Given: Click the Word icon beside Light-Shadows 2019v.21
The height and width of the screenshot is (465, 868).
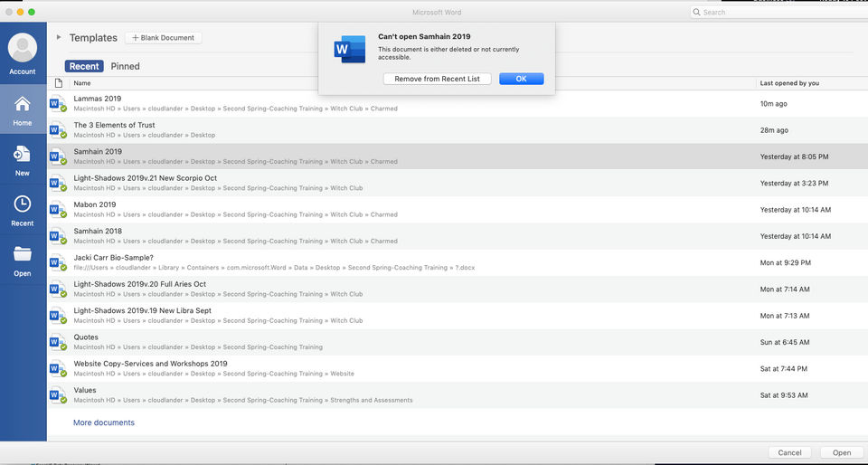Looking at the screenshot, I should point(58,184).
